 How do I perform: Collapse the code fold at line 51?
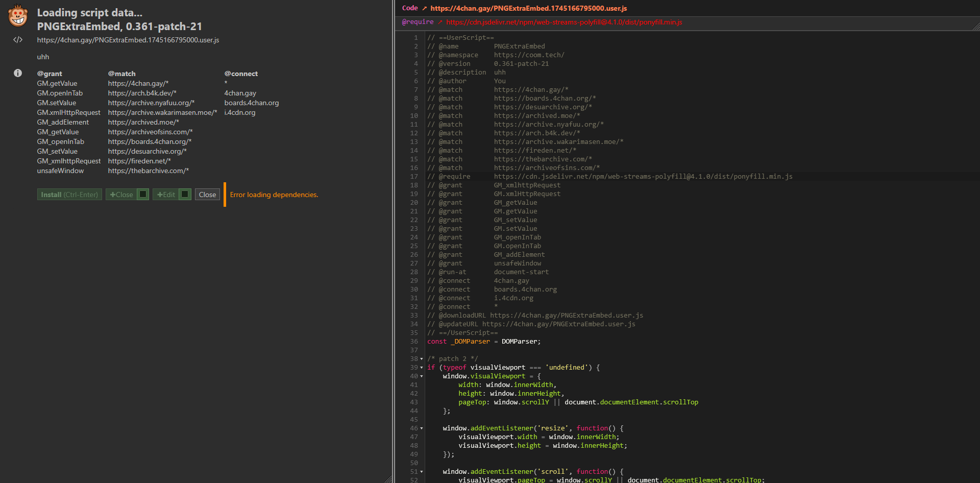pyautogui.click(x=422, y=472)
